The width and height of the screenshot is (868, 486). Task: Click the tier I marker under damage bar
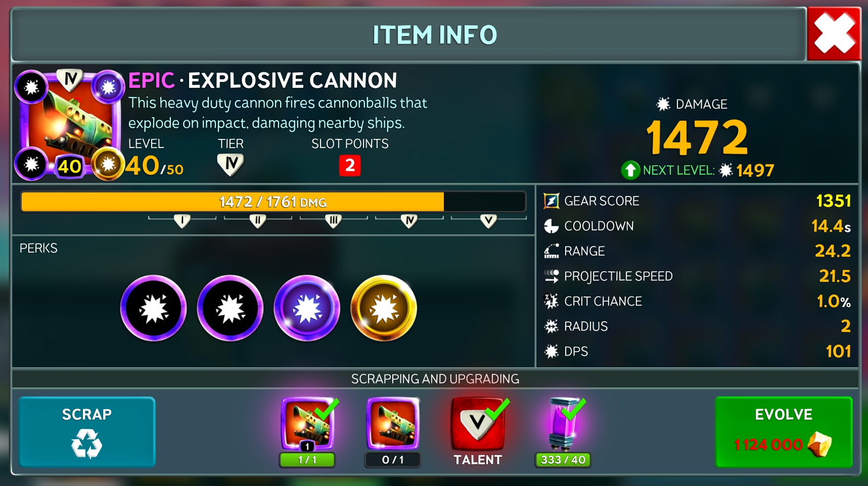tap(182, 221)
